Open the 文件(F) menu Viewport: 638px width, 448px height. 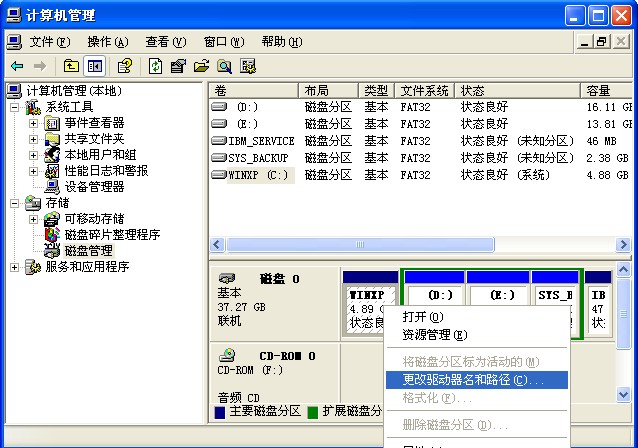pos(50,42)
